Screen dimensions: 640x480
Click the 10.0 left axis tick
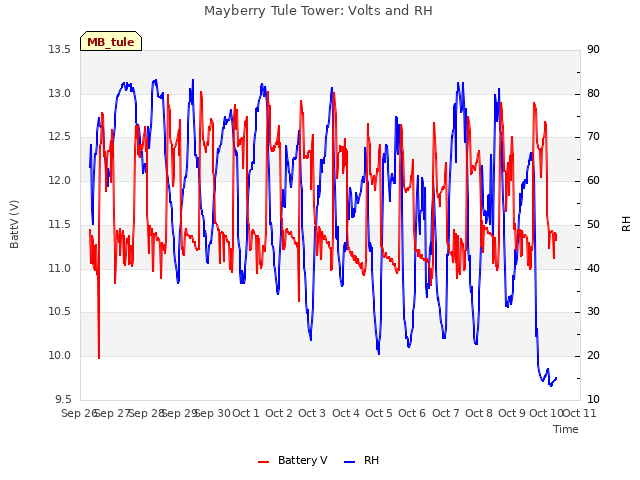point(60,356)
